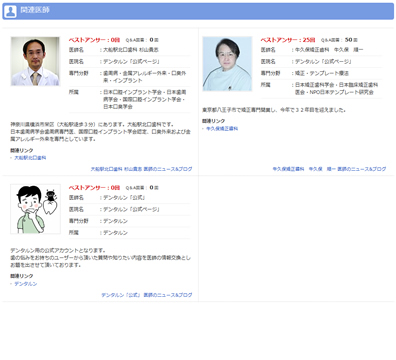Open the photo of the doctor in the white coat
Screen dimensions: 396x360
[x=35, y=61]
